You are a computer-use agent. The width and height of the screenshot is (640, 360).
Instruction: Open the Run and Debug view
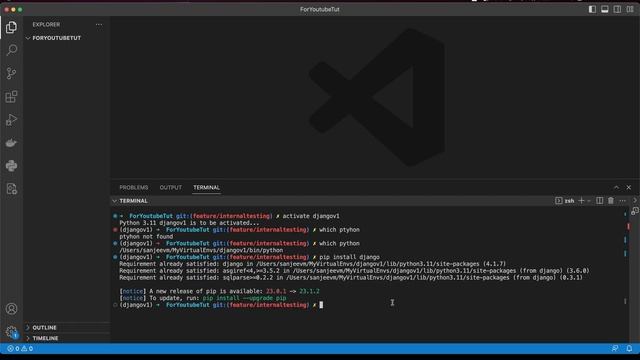tap(11, 120)
